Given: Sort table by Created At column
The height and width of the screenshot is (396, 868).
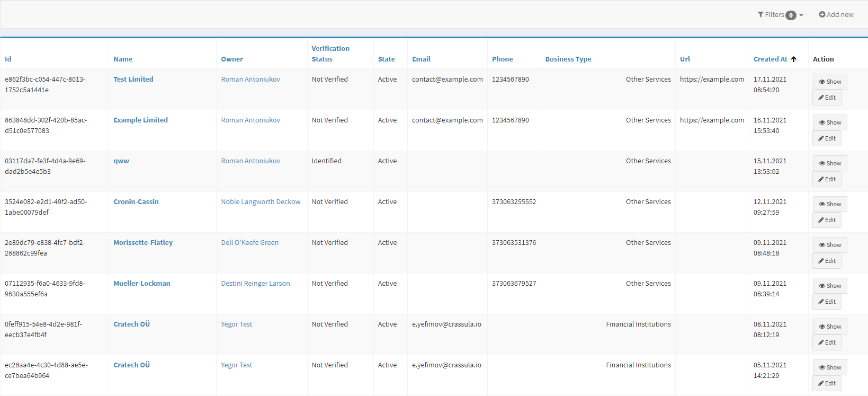Looking at the screenshot, I should pos(770,59).
